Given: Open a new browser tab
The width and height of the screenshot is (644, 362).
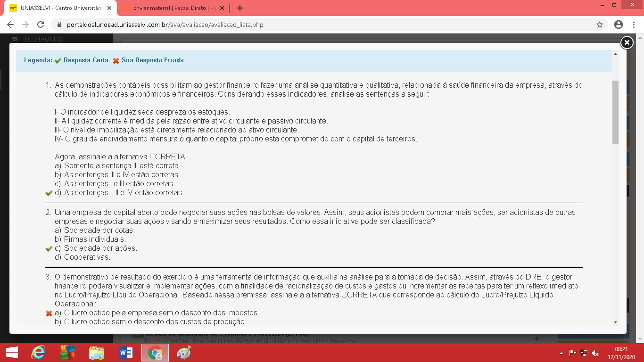Looking at the screenshot, I should coord(240,8).
